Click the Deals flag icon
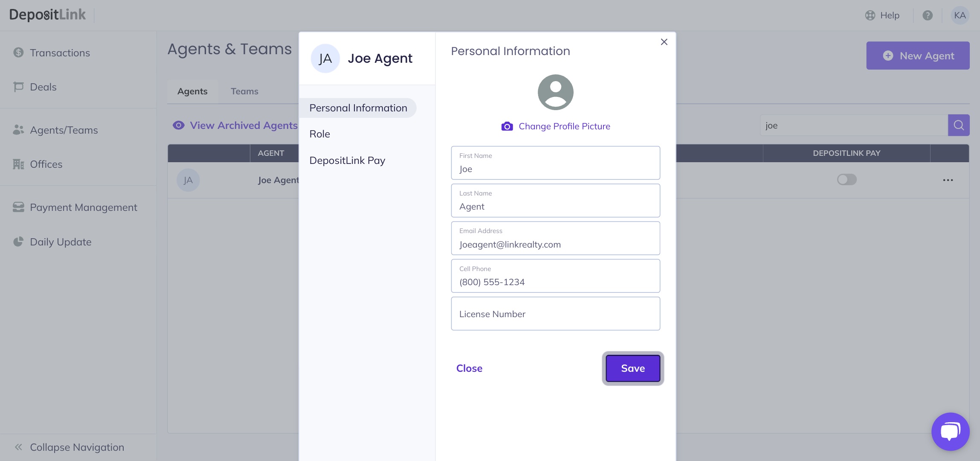This screenshot has width=980, height=461. pos(18,87)
